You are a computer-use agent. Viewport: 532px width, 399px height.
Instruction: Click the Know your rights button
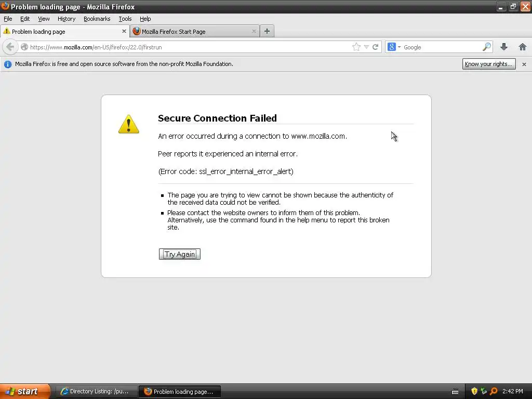point(488,64)
